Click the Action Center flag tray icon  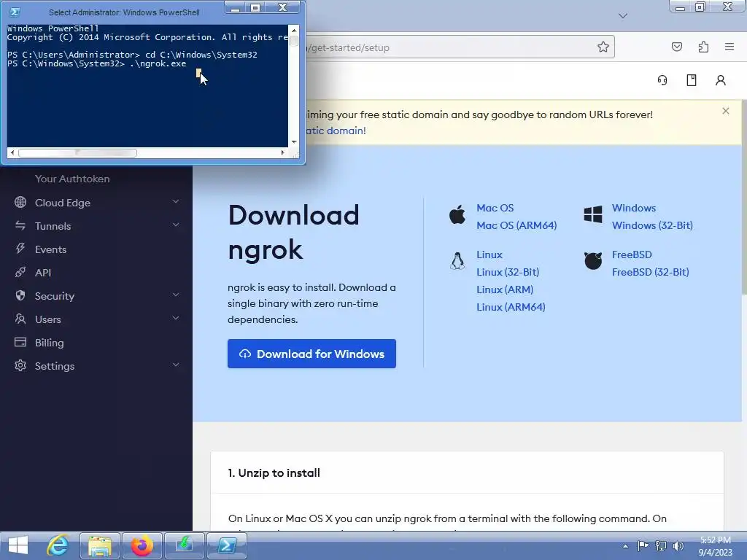point(643,546)
